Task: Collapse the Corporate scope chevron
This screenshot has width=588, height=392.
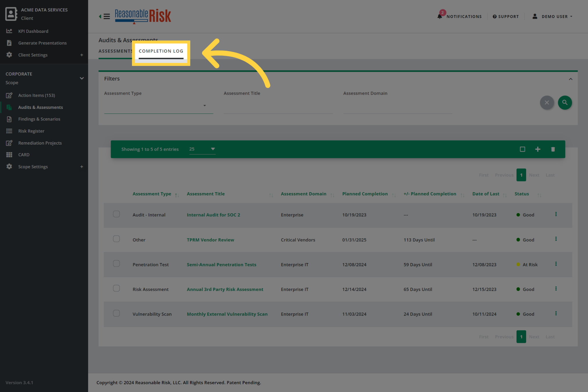Action: pos(82,78)
